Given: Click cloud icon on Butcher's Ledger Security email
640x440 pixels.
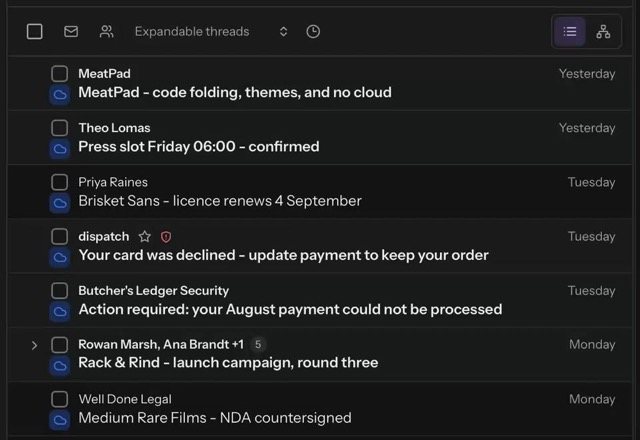Looking at the screenshot, I should coord(60,312).
